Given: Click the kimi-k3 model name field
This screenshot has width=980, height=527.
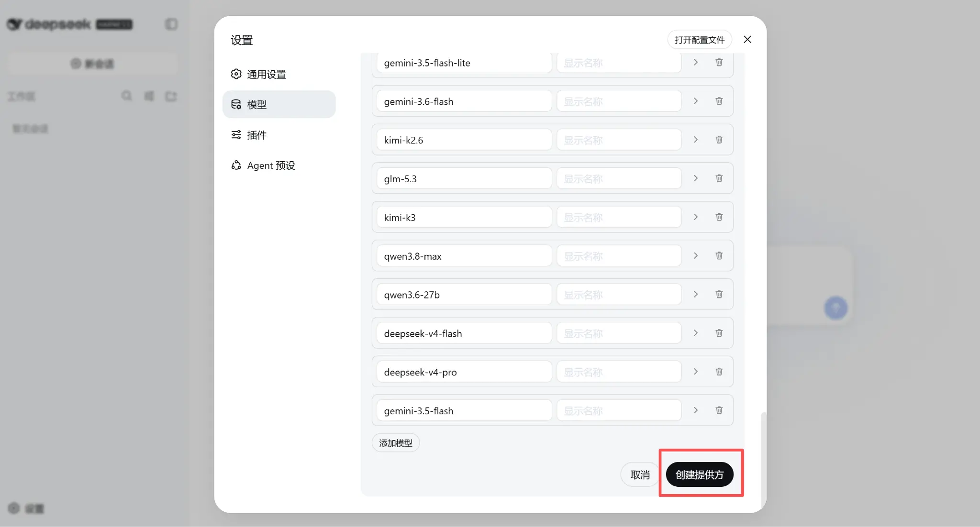Looking at the screenshot, I should (464, 217).
